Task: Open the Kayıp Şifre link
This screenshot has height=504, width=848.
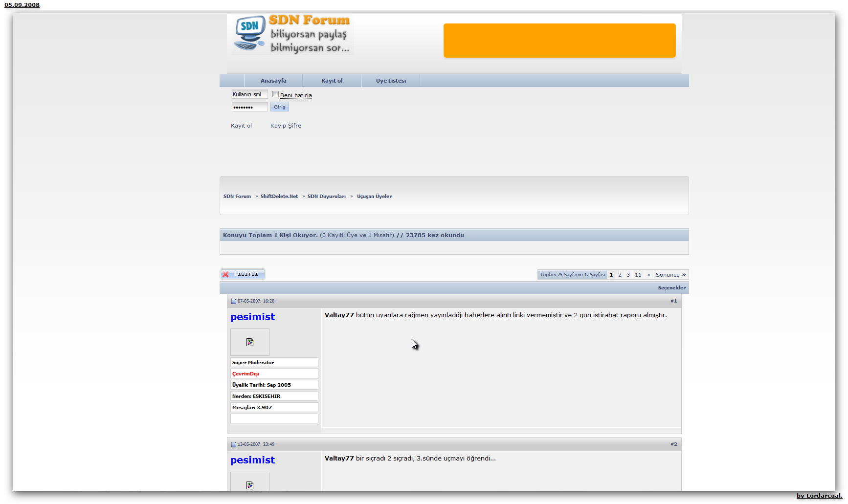Action: click(286, 126)
